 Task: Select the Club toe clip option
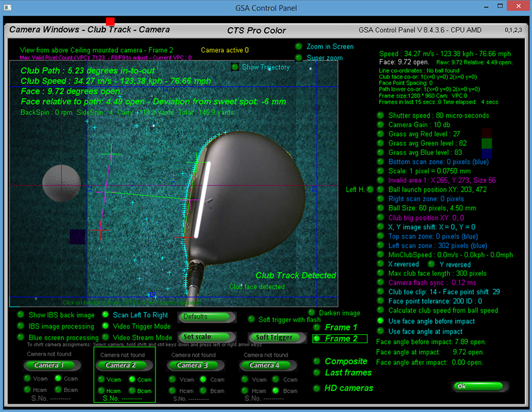point(380,292)
